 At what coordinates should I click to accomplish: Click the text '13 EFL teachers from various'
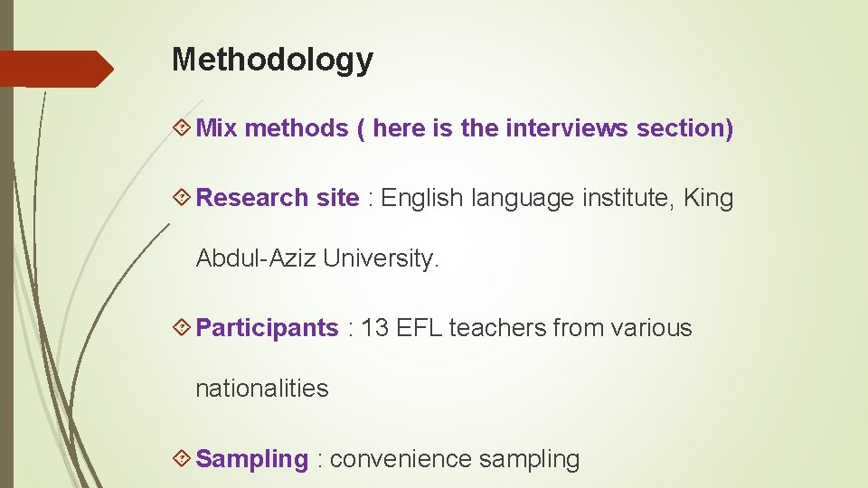526,327
